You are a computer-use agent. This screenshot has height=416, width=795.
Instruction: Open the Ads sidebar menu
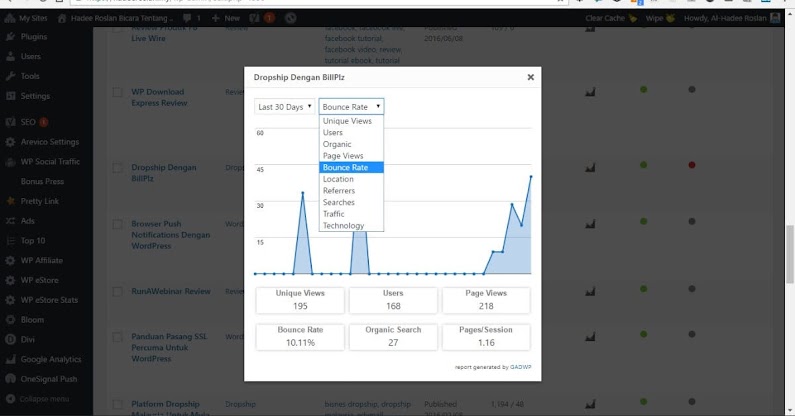tap(27, 221)
